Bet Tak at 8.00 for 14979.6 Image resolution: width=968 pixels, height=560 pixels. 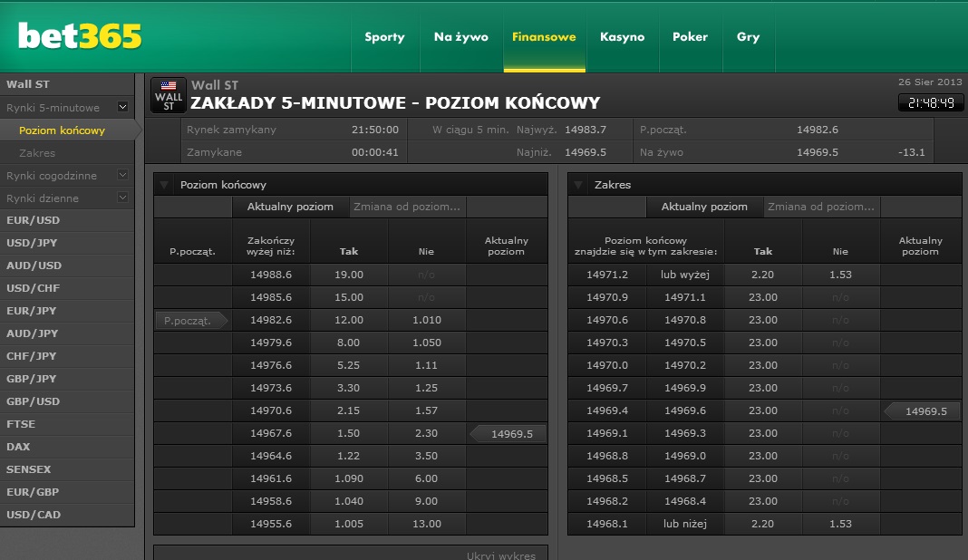349,343
